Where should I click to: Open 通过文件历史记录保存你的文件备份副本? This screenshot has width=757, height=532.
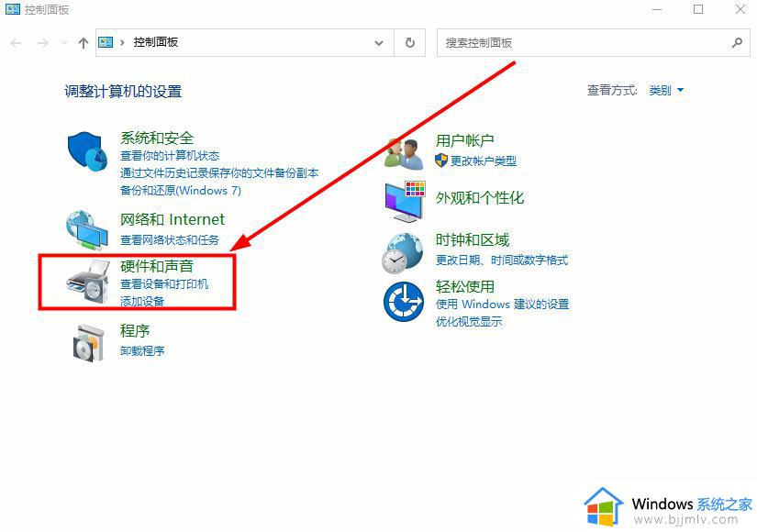(x=219, y=172)
